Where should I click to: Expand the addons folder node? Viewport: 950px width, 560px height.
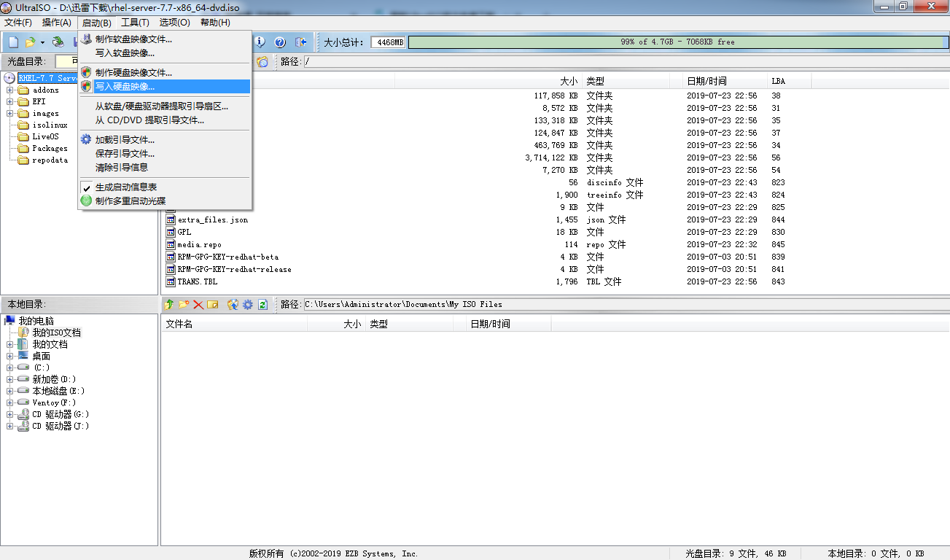(10, 90)
